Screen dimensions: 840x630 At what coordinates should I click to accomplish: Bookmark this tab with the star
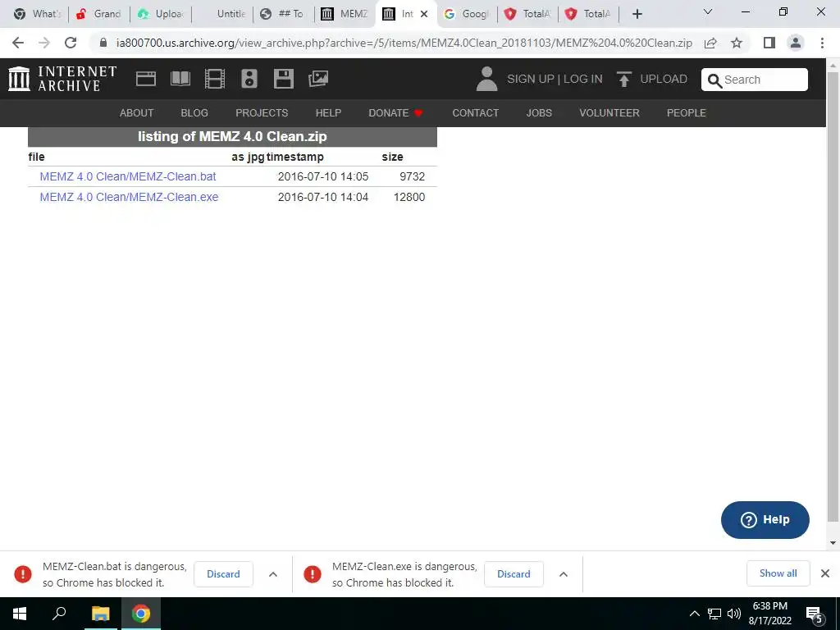(737, 43)
